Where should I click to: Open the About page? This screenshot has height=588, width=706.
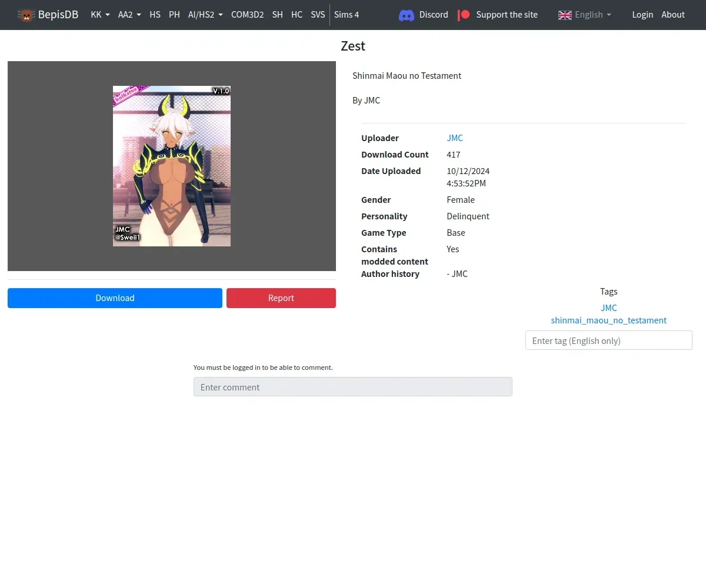coord(673,15)
